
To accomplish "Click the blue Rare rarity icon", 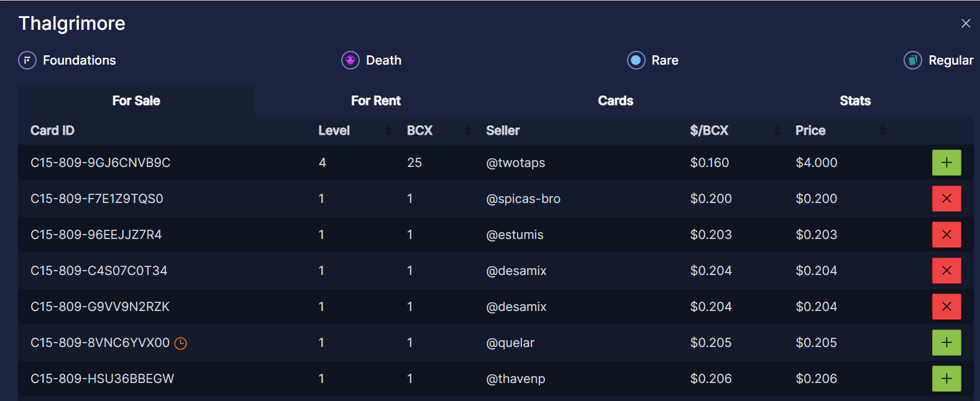I will tap(636, 60).
